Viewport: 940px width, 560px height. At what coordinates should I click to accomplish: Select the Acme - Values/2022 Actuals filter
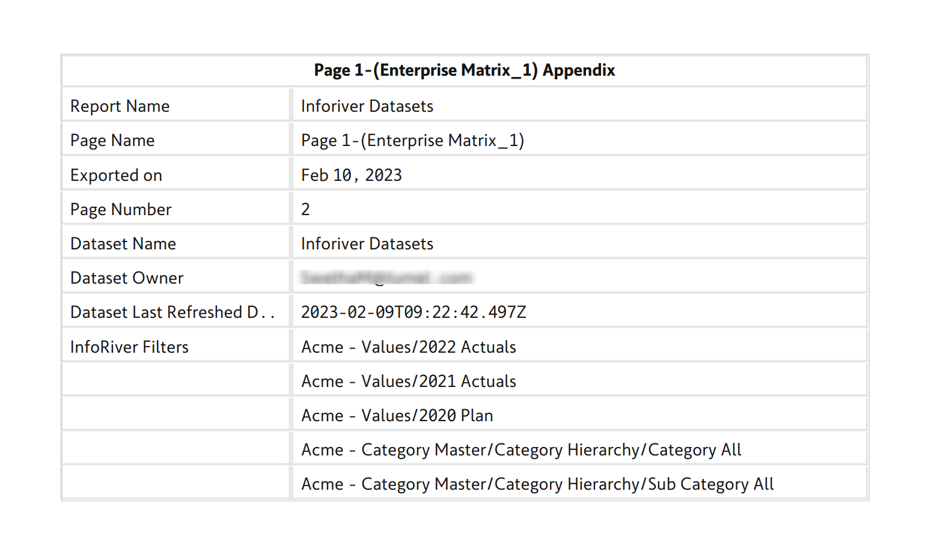[x=409, y=347]
